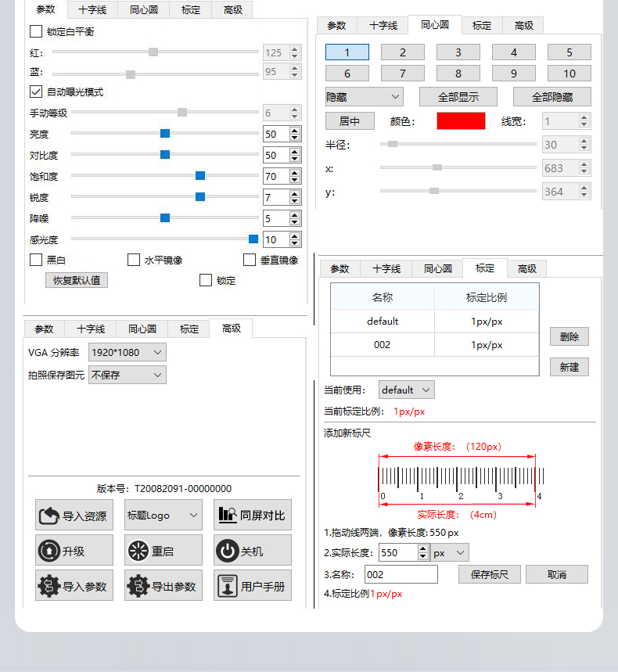618x672 pixels.
Task: Click the 删除 button
Action: click(569, 336)
